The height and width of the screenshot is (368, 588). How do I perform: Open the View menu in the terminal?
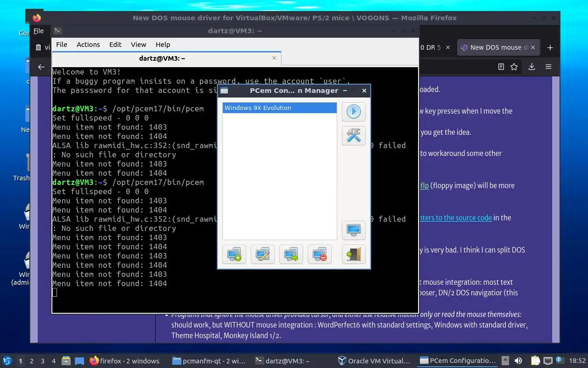(x=138, y=45)
